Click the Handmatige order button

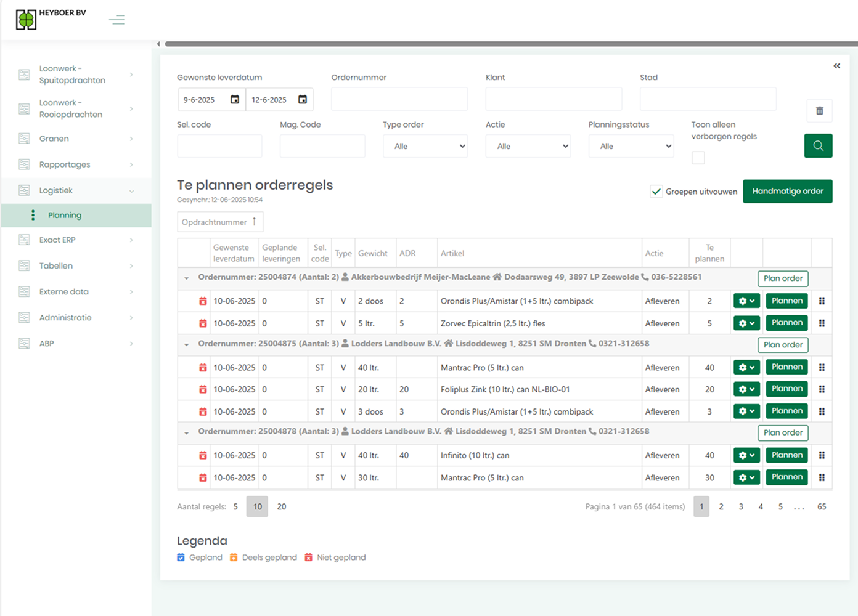787,192
